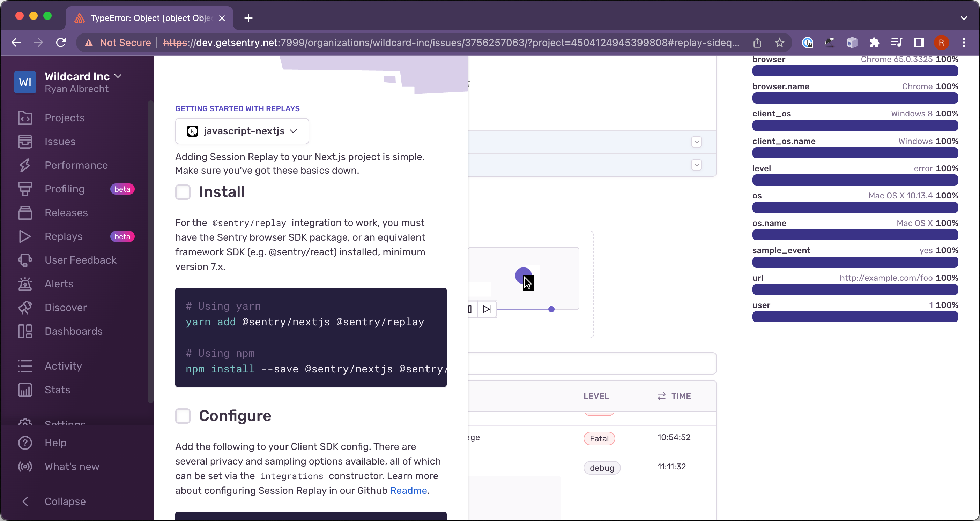
Task: Check the Install step checkbox
Action: [x=183, y=192]
